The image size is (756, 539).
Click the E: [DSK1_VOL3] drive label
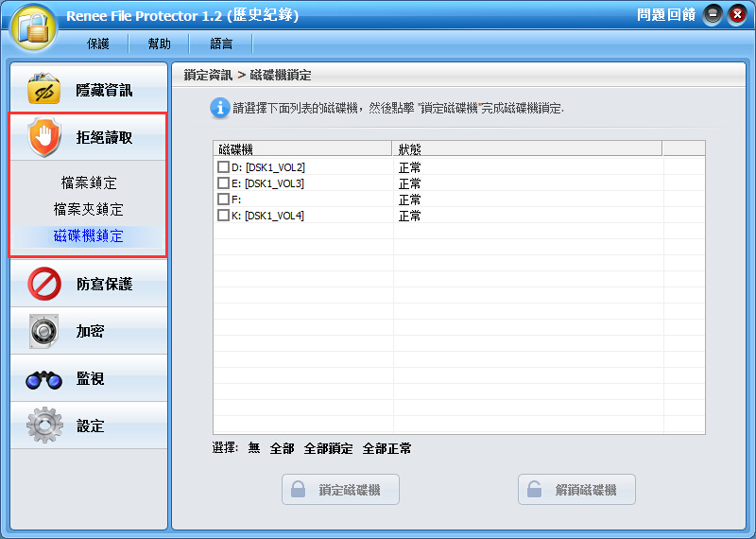click(x=267, y=183)
